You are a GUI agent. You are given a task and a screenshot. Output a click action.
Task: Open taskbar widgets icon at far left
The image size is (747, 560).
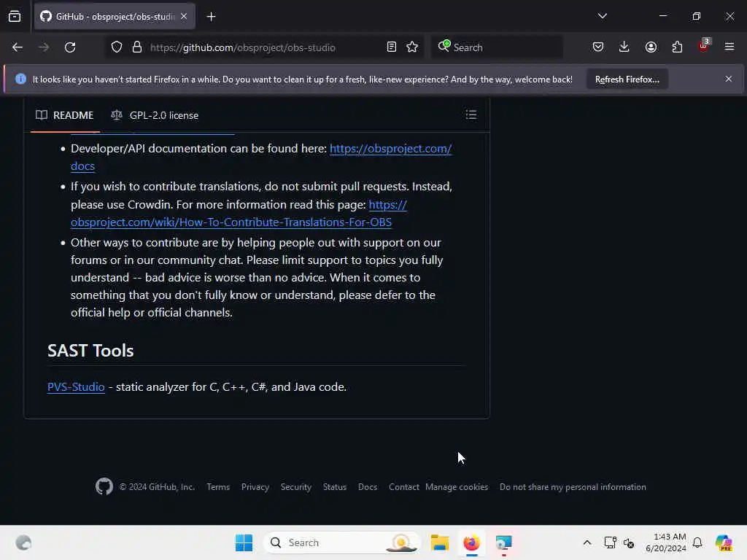(23, 542)
